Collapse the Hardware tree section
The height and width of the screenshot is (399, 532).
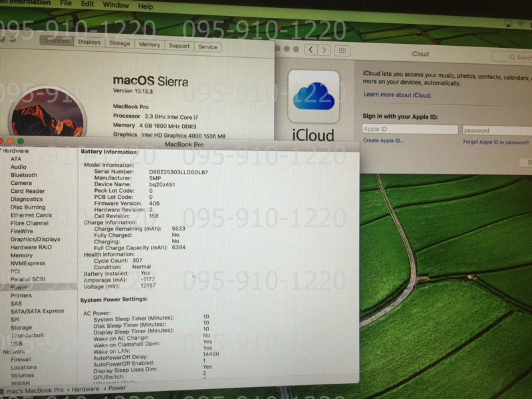pos(2,151)
